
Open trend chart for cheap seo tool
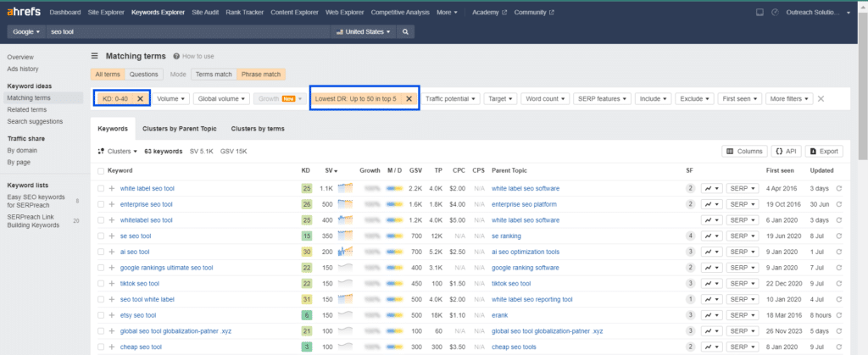point(711,347)
